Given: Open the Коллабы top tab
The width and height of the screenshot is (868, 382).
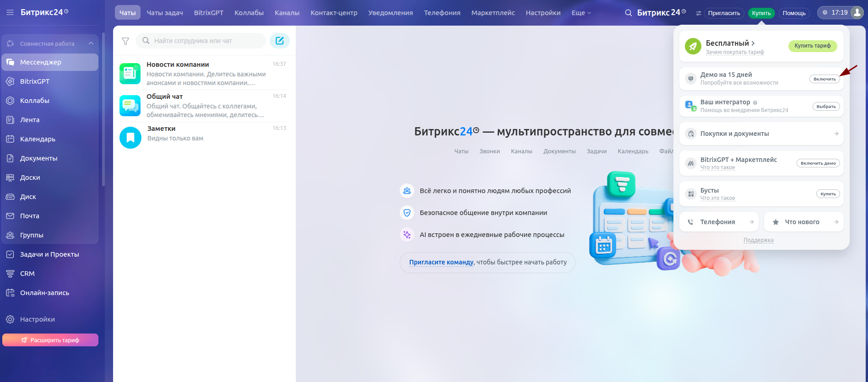Looking at the screenshot, I should click(249, 13).
